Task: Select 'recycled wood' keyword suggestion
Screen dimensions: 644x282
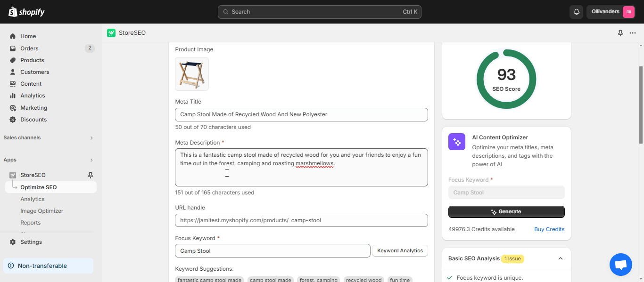Action: 363,280
